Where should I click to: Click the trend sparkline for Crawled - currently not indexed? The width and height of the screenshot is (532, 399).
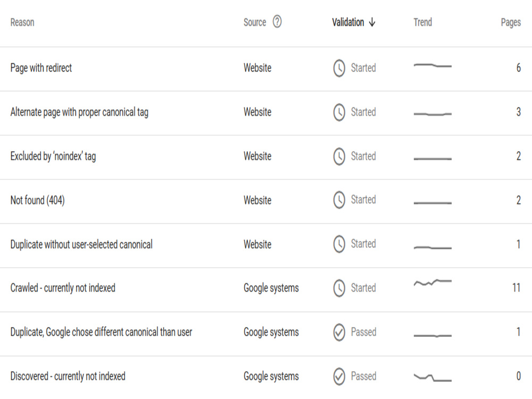pyautogui.click(x=433, y=282)
